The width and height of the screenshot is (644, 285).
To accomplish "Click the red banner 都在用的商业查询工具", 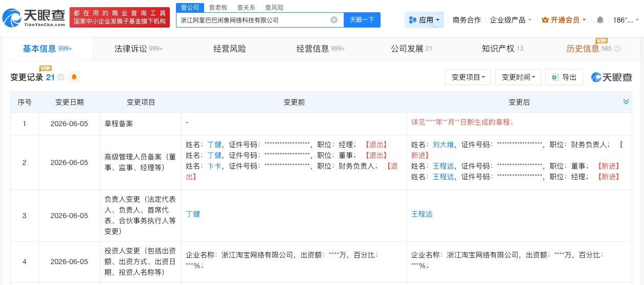I will tap(120, 17).
